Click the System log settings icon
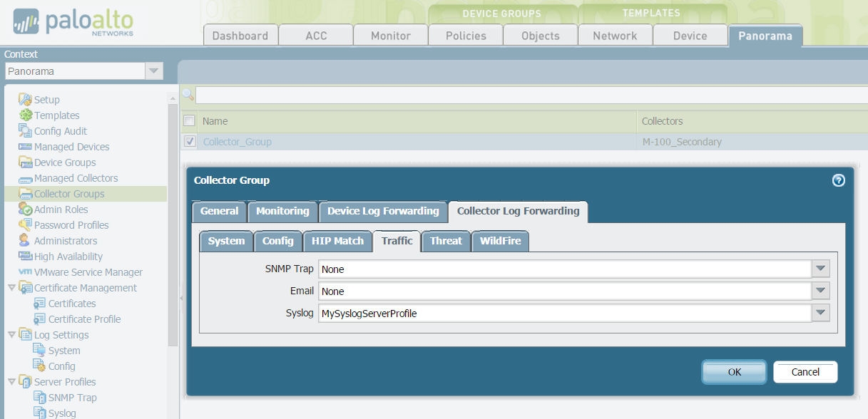 tap(40, 351)
